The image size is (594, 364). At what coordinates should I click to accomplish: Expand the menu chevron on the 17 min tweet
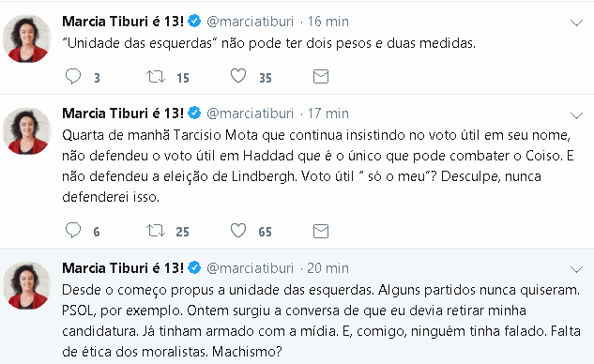(576, 115)
